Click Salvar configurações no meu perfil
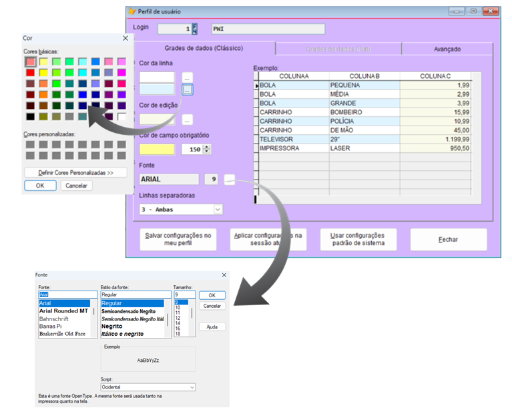 178,239
